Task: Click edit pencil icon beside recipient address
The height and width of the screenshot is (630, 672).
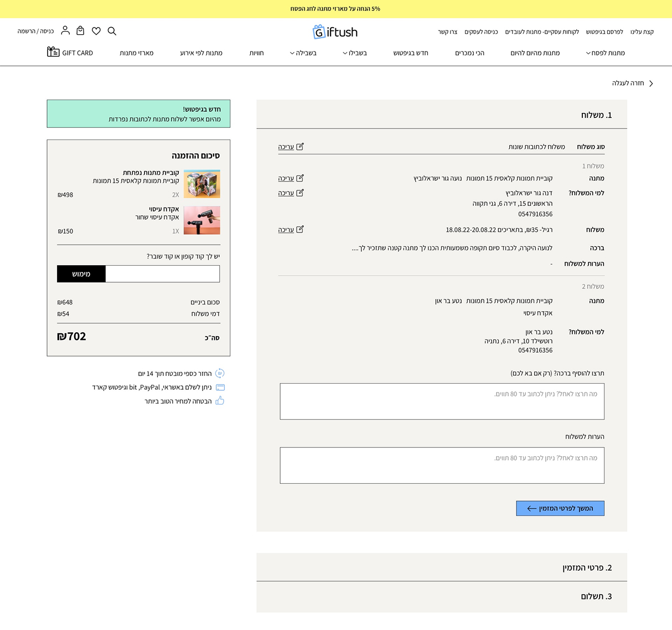Action: click(x=299, y=193)
